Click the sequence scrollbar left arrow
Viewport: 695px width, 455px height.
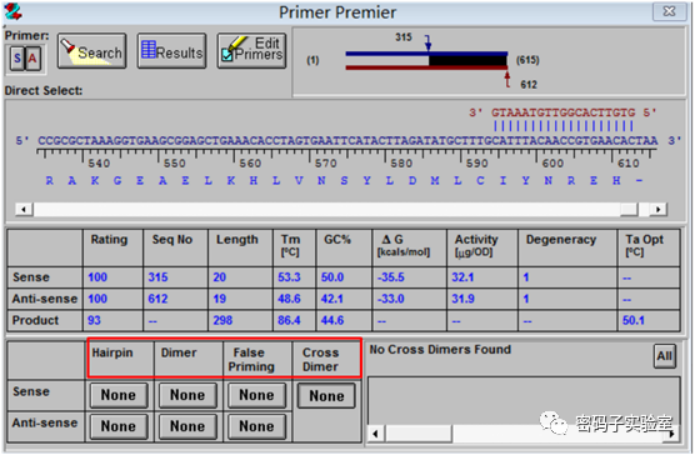24,209
